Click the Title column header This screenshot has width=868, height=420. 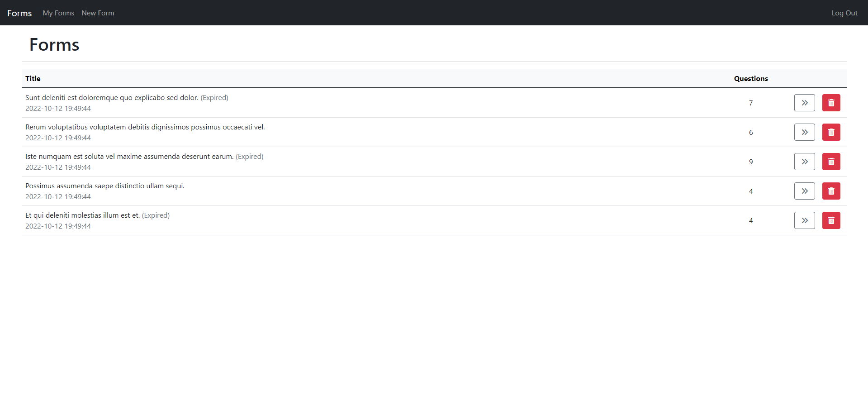click(x=33, y=78)
